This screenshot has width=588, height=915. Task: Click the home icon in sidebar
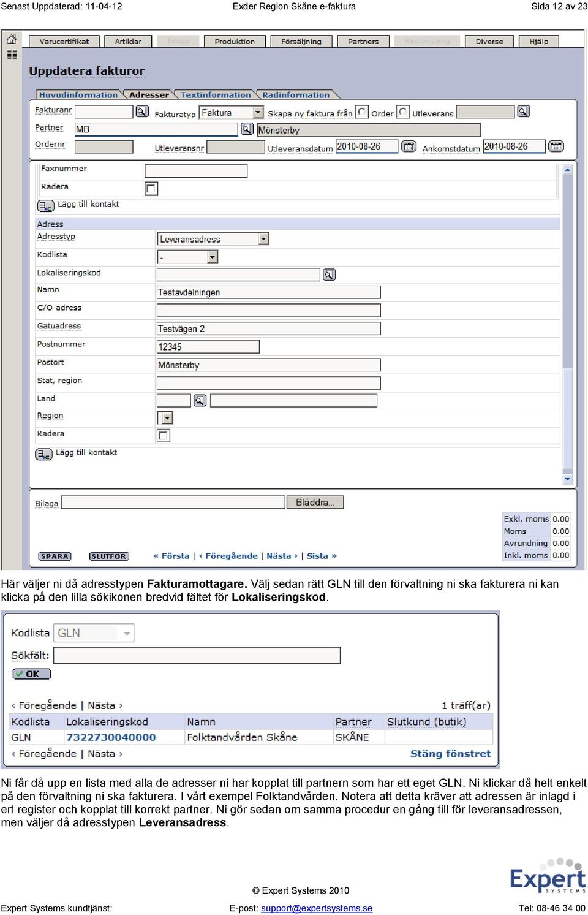click(x=12, y=40)
